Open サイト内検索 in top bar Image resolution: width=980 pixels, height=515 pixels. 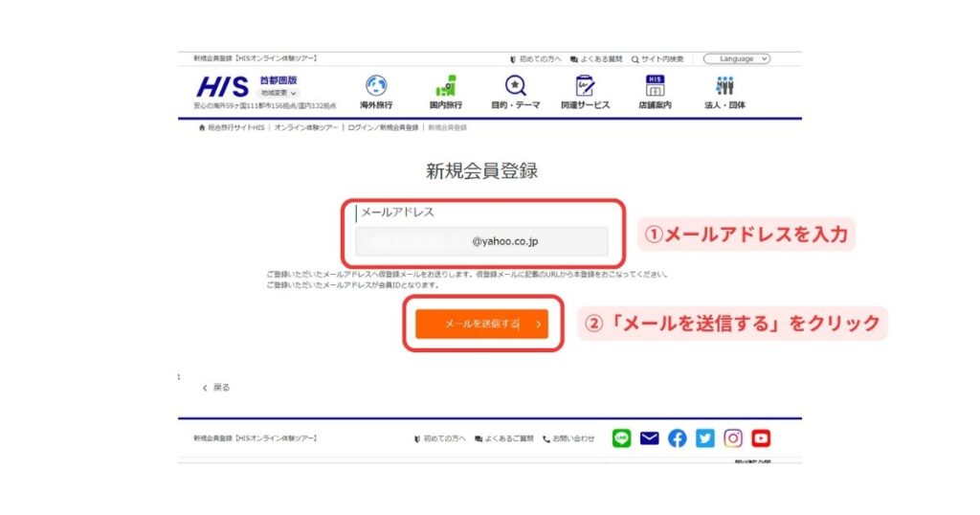pos(657,59)
